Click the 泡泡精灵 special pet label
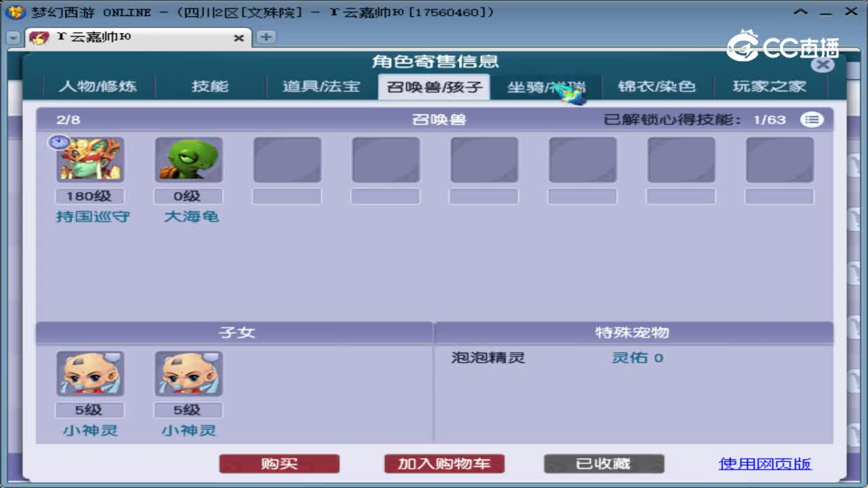The image size is (868, 488). (488, 358)
